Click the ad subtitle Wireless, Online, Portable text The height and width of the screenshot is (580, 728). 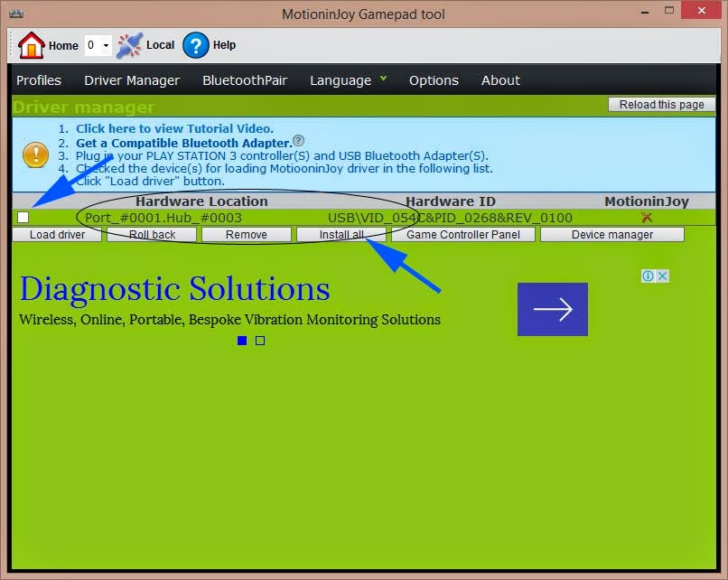(229, 320)
